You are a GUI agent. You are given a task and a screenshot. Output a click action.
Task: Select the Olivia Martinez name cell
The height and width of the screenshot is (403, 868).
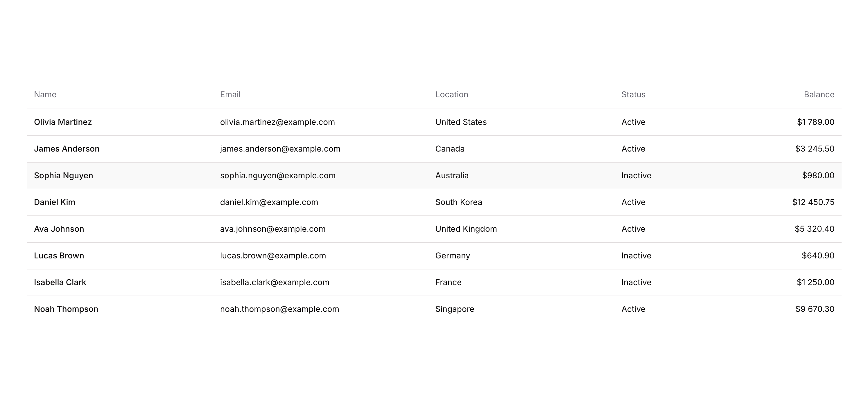pyautogui.click(x=63, y=122)
